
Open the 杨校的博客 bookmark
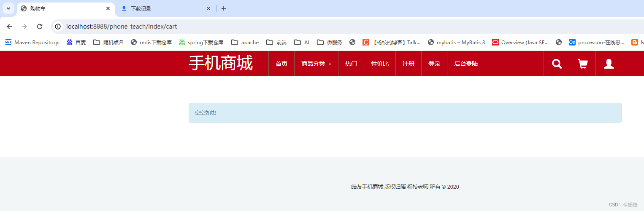pyautogui.click(x=392, y=42)
